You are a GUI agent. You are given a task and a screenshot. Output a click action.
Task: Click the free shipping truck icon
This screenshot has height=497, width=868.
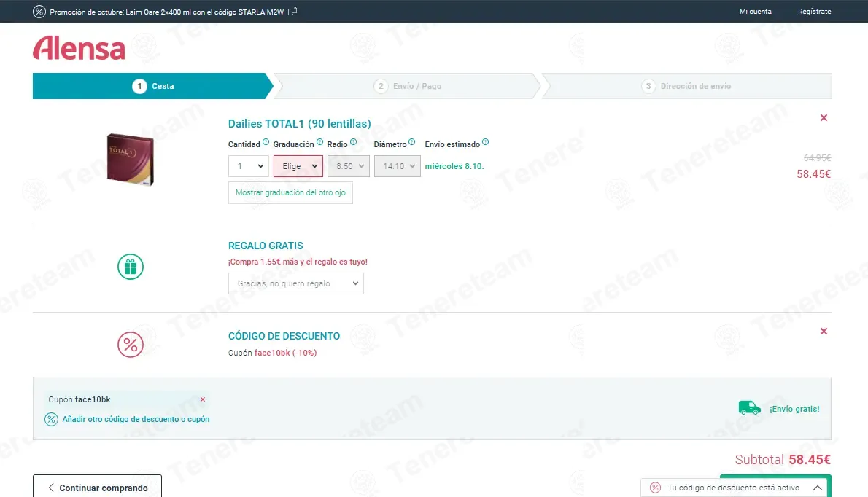(x=750, y=408)
